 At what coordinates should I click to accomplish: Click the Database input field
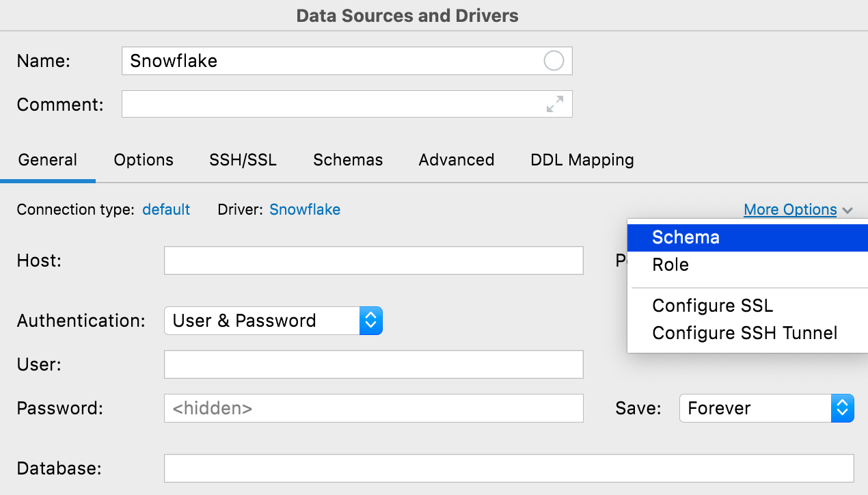(x=508, y=468)
